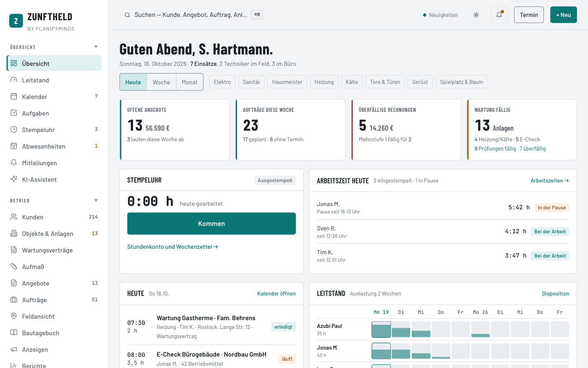Switch to the Woche view
Image resolution: width=588 pixels, height=368 pixels.
[x=161, y=82]
